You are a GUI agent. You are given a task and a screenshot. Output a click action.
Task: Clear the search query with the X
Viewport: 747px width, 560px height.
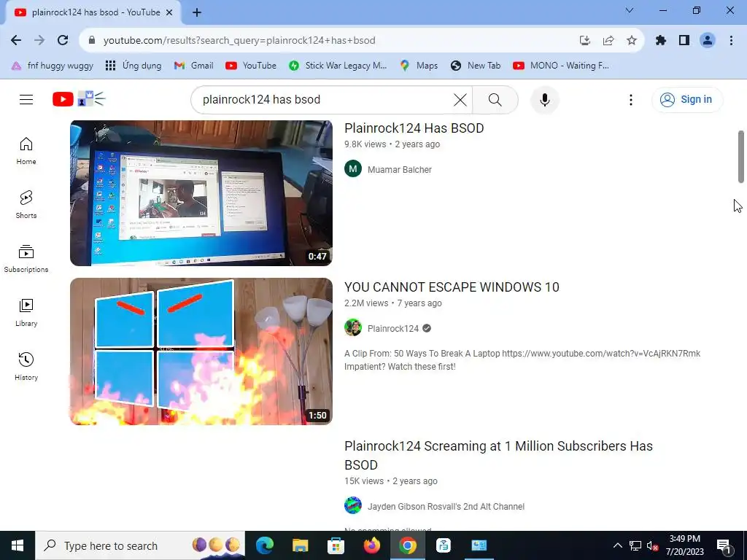460,99
